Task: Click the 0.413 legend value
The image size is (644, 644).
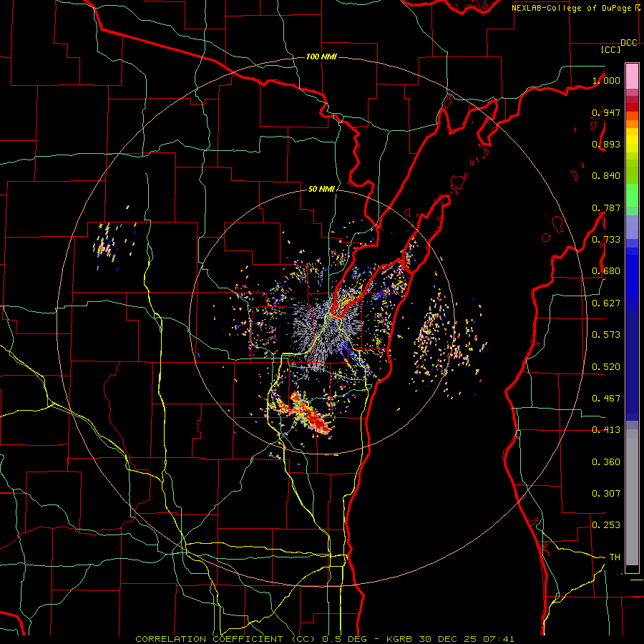Action: pyautogui.click(x=606, y=430)
